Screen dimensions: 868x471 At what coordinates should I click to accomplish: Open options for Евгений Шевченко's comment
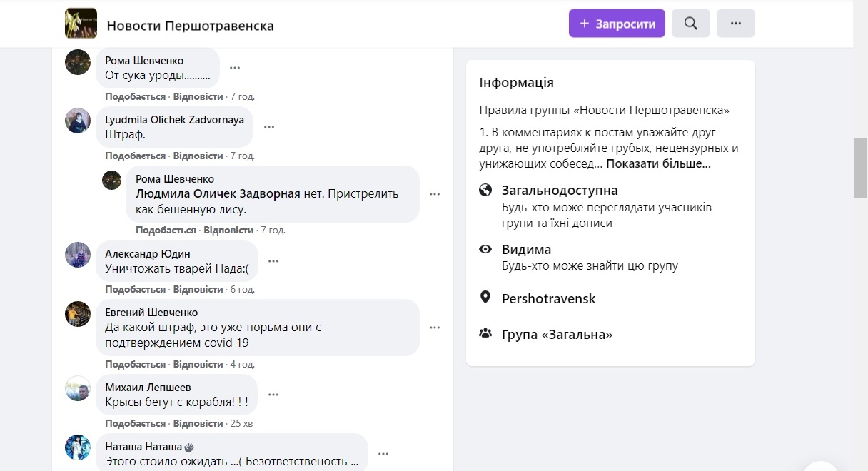(435, 328)
